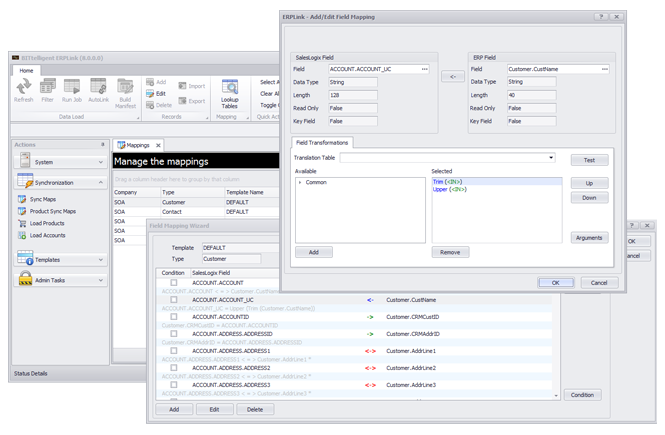Check condition box for ACCOUNT.ADDRESS.ADDRESS3 row

174,385
